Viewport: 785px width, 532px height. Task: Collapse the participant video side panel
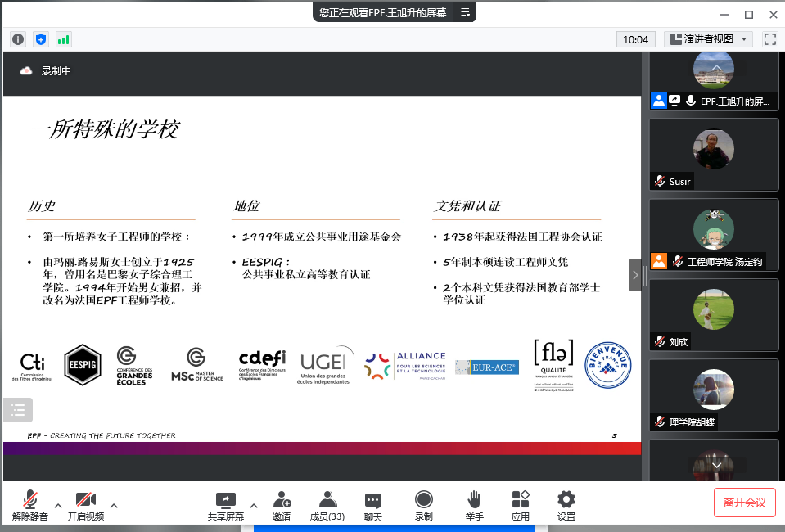tap(634, 275)
